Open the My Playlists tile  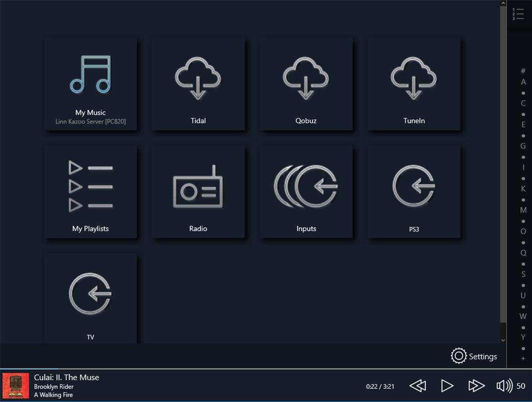(x=91, y=192)
